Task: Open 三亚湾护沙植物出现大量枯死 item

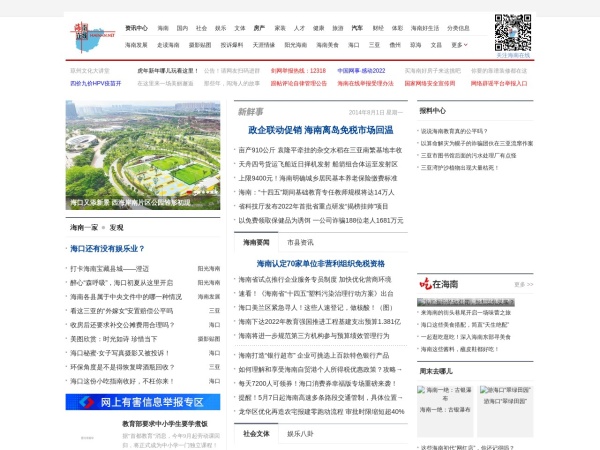Action: coord(460,168)
